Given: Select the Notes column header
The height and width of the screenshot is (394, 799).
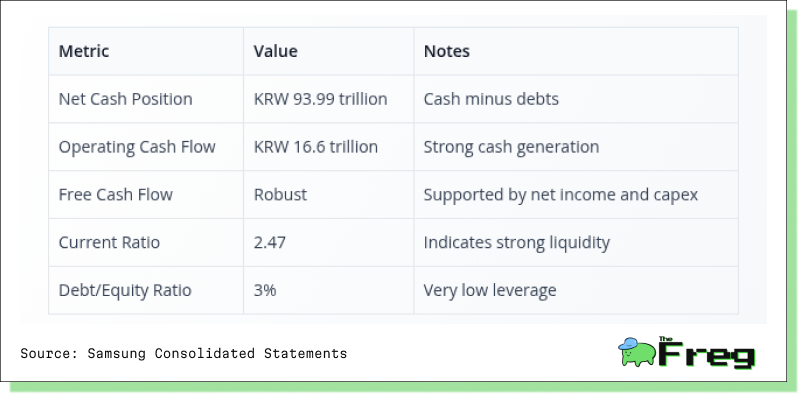Looking at the screenshot, I should 447,51.
